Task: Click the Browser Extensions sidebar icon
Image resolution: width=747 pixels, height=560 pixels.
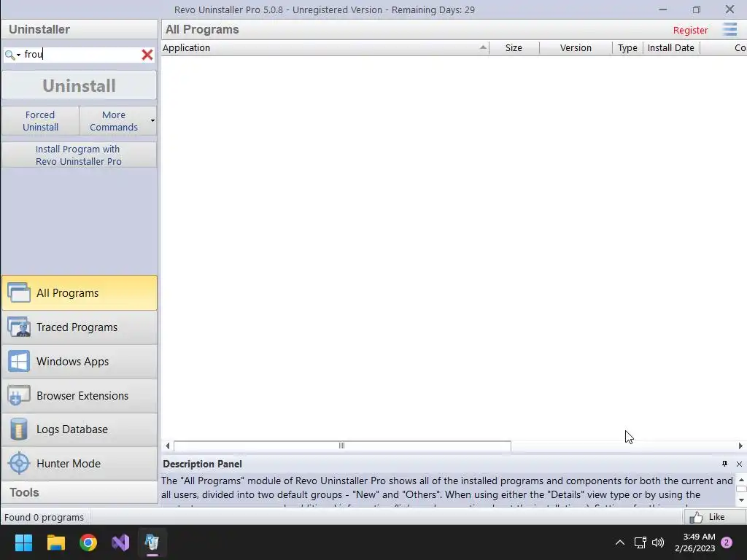Action: [19, 396]
